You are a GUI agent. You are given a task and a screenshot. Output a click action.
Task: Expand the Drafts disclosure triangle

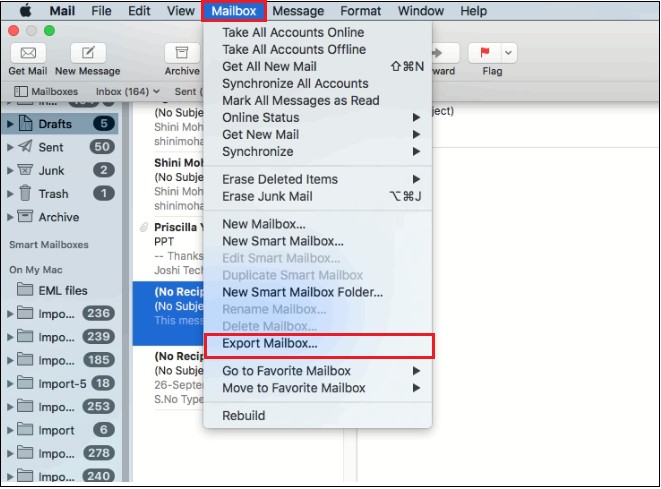coord(10,124)
